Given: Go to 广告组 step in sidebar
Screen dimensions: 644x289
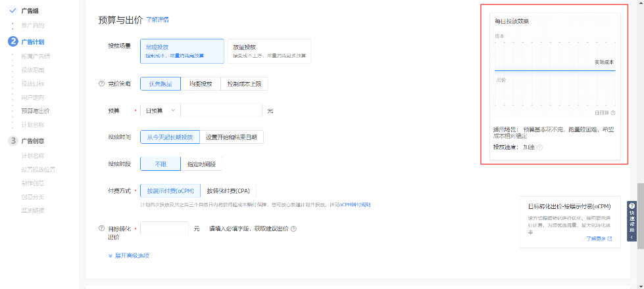Looking at the screenshot, I should [x=30, y=11].
